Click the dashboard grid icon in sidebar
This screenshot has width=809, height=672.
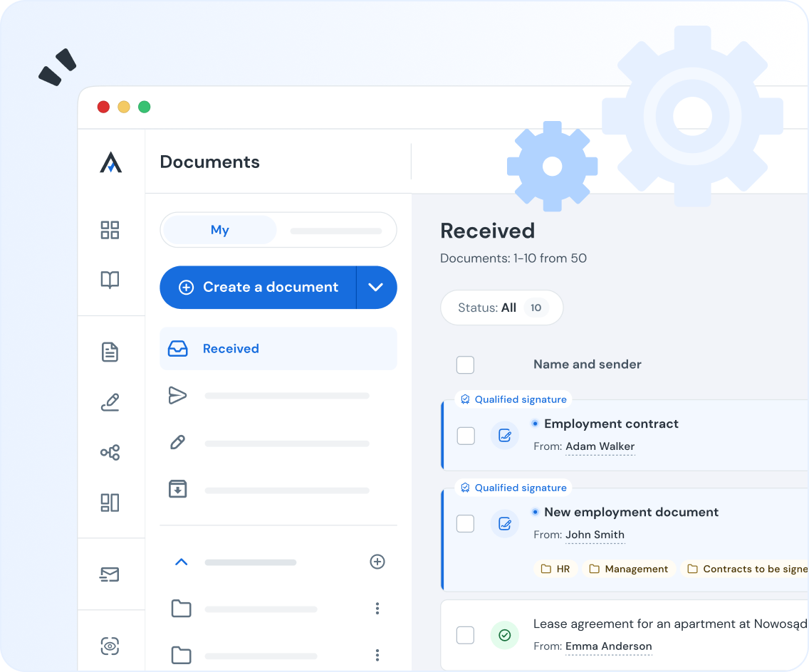110,230
